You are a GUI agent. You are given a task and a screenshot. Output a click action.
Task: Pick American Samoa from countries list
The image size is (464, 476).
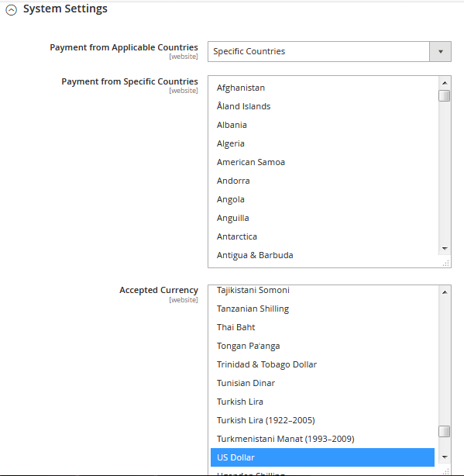click(323, 162)
